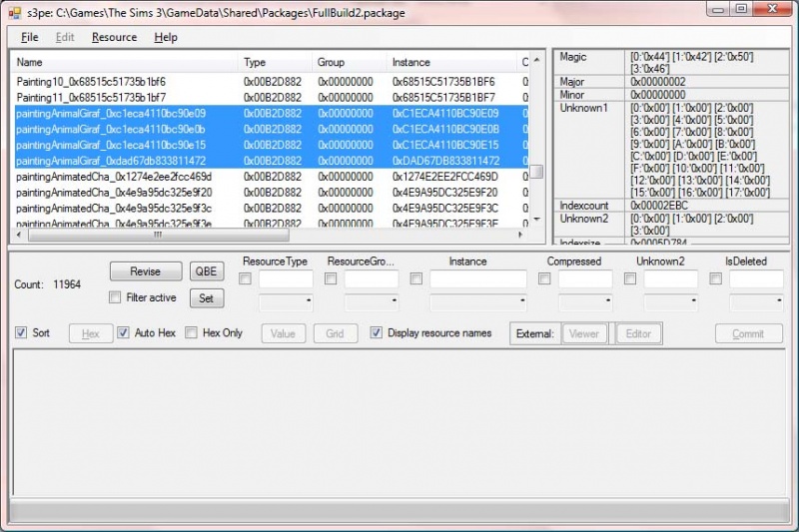The height and width of the screenshot is (532, 799).
Task: Click the Instance filter text field
Action: tap(477, 279)
